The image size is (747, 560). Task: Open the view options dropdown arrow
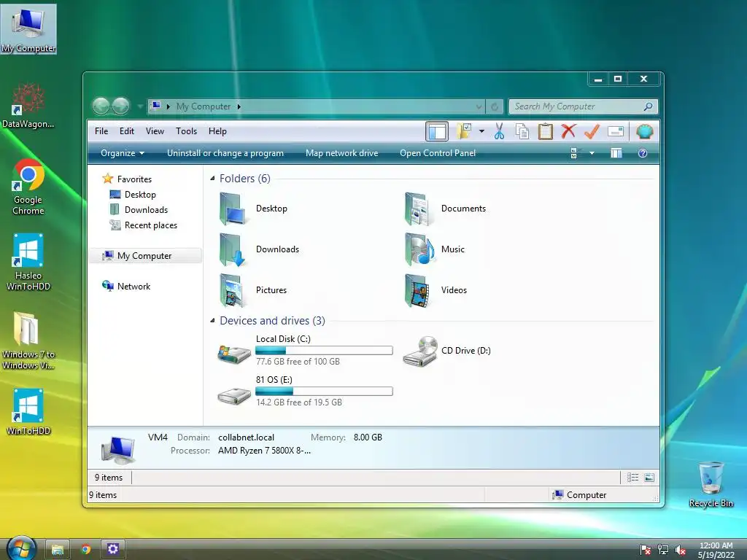coord(592,153)
